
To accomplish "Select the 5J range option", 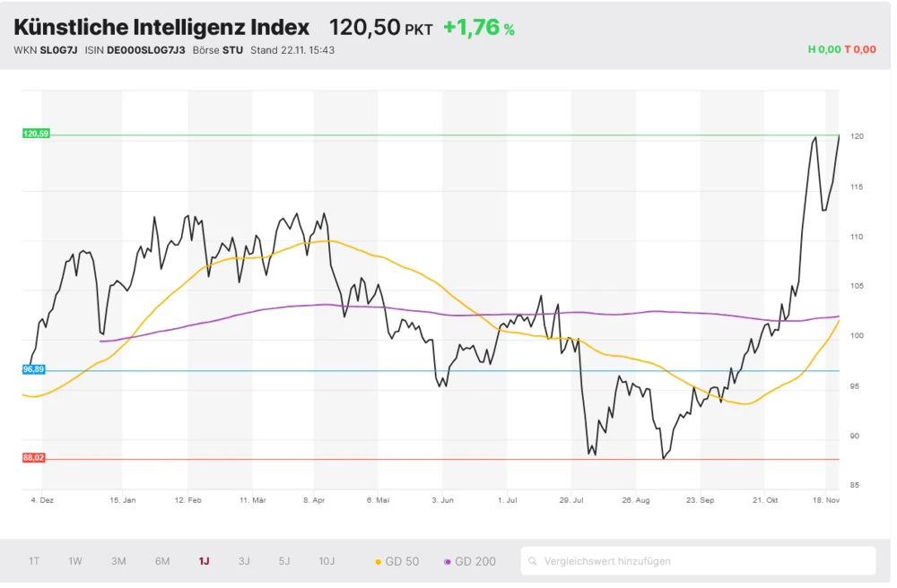I will pos(283,560).
